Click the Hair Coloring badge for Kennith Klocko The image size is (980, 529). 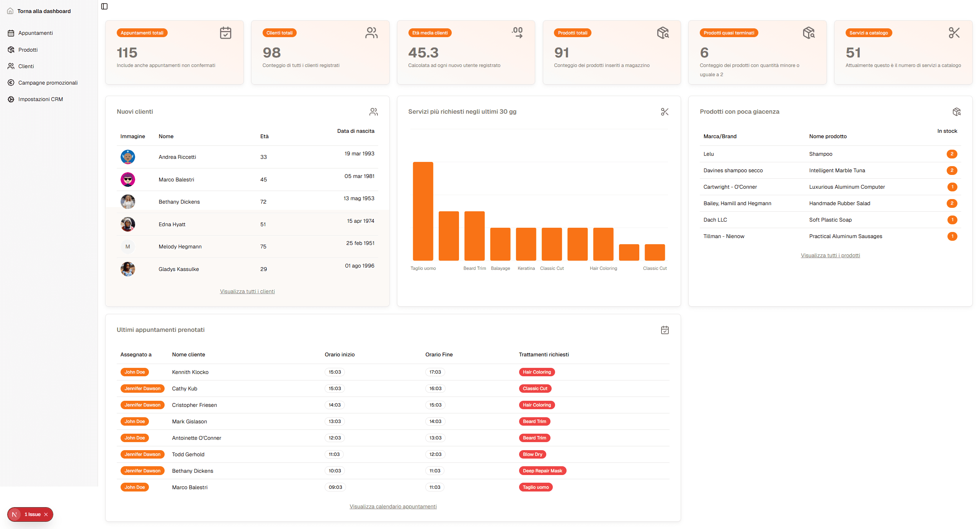pyautogui.click(x=536, y=372)
